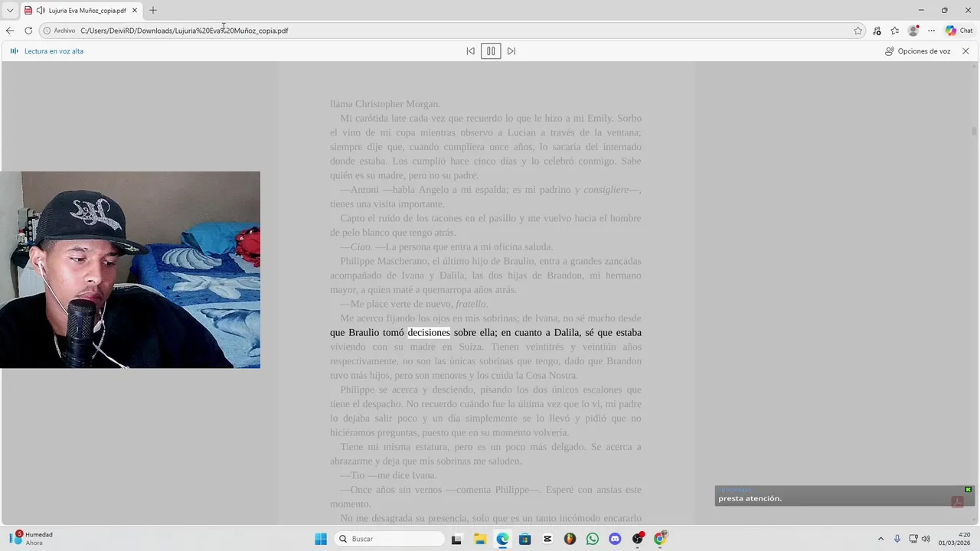Open the volume tray icon

(x=926, y=539)
